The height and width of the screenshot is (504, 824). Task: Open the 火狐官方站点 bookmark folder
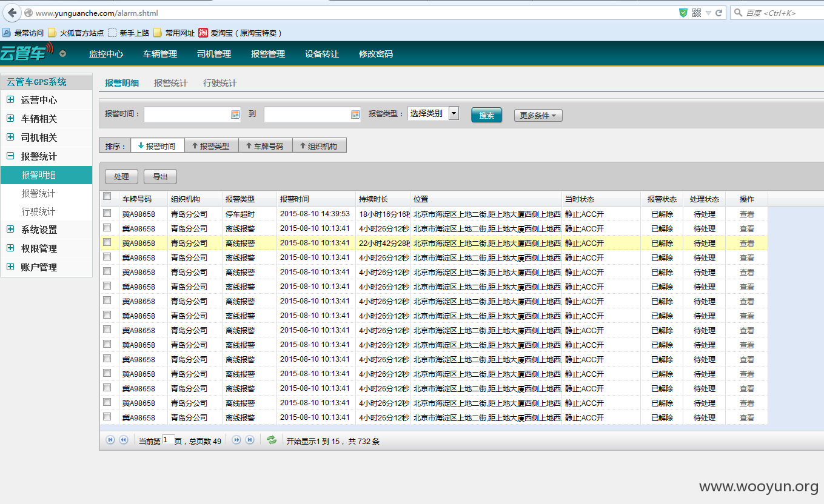[x=76, y=33]
